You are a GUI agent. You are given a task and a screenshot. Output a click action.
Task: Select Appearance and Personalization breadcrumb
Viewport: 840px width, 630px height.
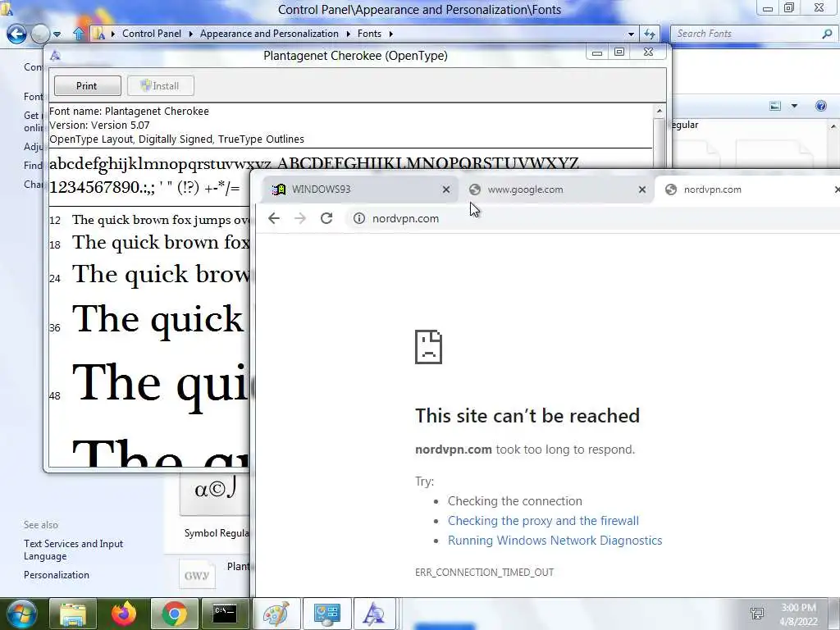click(269, 34)
